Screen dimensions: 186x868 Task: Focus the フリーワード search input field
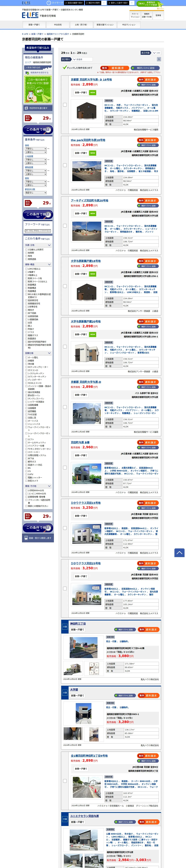point(38,231)
